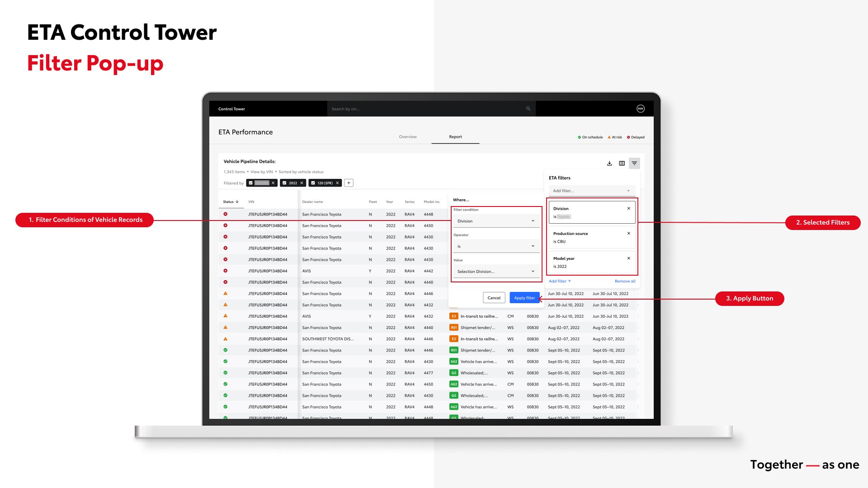868x488 pixels.
Task: Uncheck the 2022 filter chip checkbox
Action: 284,183
